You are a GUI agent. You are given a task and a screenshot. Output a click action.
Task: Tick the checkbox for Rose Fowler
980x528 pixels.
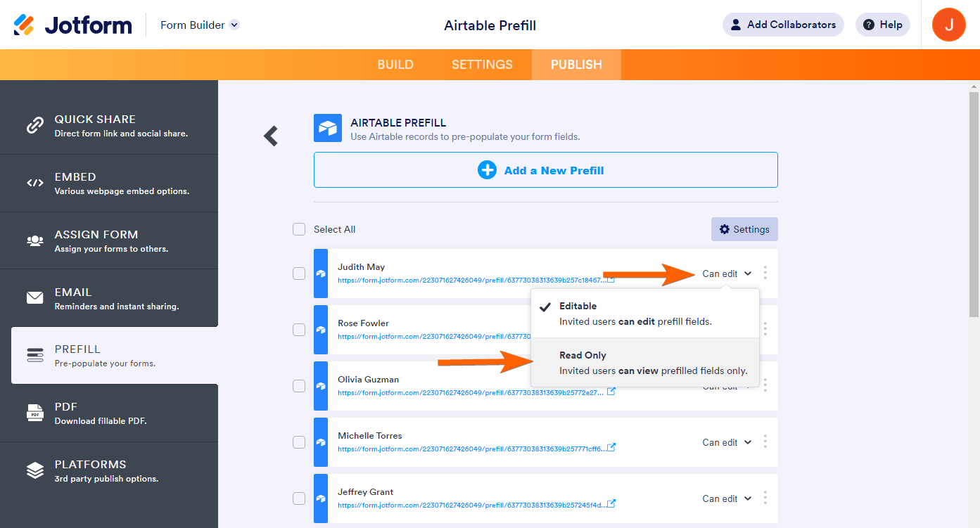(299, 330)
